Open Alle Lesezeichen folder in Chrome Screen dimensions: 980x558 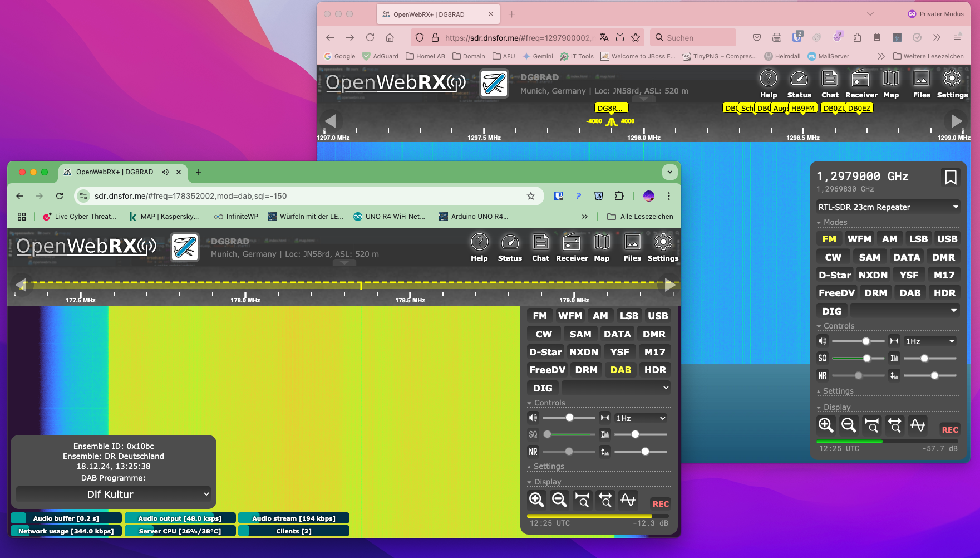click(x=640, y=217)
